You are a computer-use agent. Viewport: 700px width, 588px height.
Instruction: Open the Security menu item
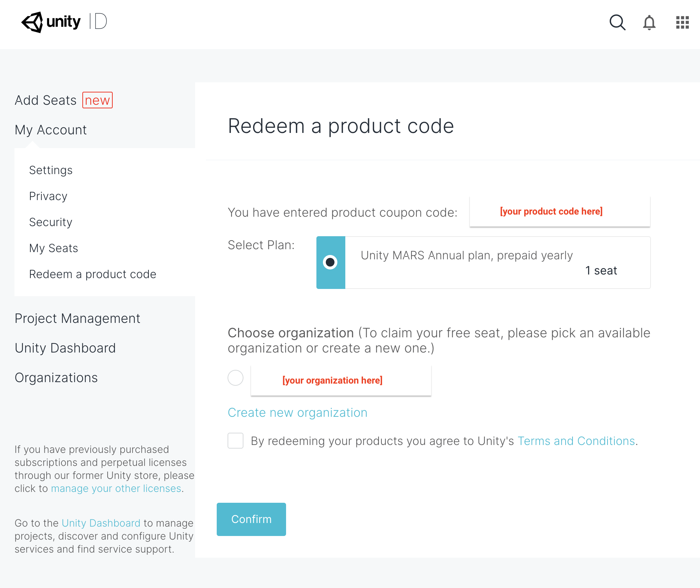(x=51, y=222)
